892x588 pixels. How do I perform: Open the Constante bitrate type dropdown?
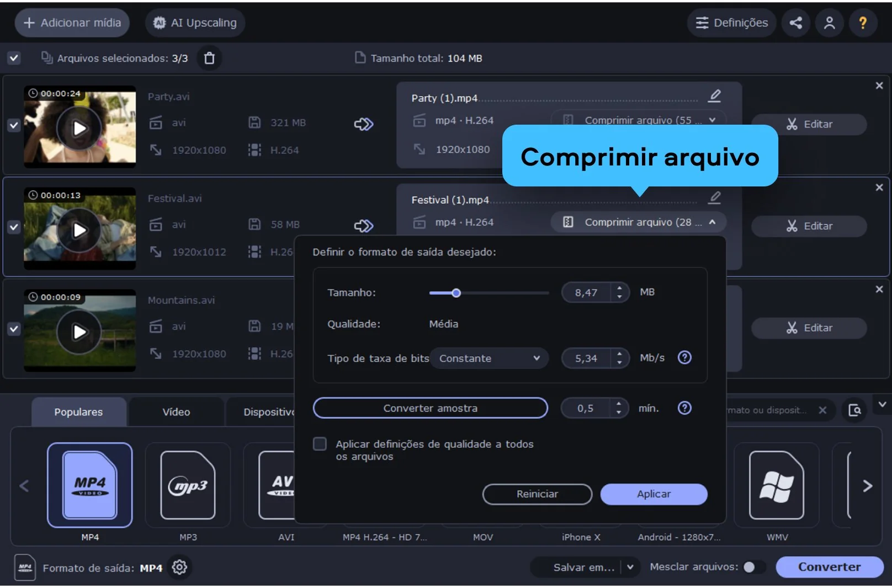pos(489,358)
